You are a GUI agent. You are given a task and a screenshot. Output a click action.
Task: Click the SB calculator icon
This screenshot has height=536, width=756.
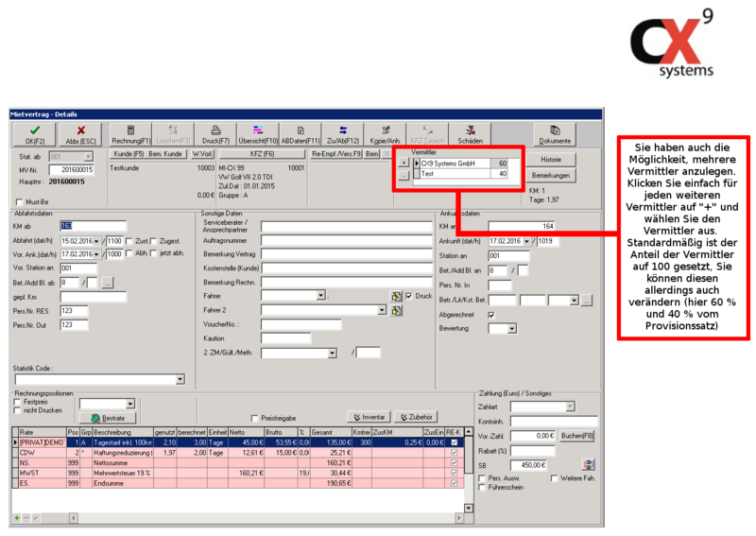[x=589, y=464]
